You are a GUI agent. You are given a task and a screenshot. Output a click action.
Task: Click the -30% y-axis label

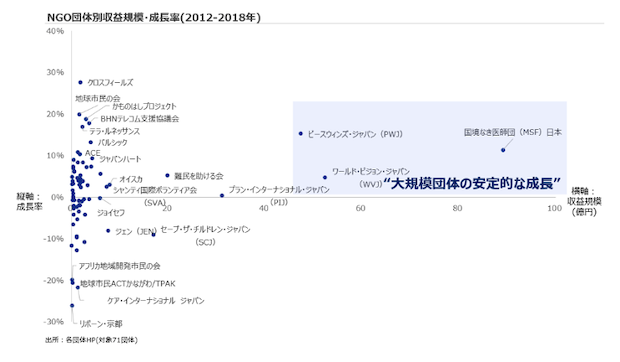[x=53, y=322]
